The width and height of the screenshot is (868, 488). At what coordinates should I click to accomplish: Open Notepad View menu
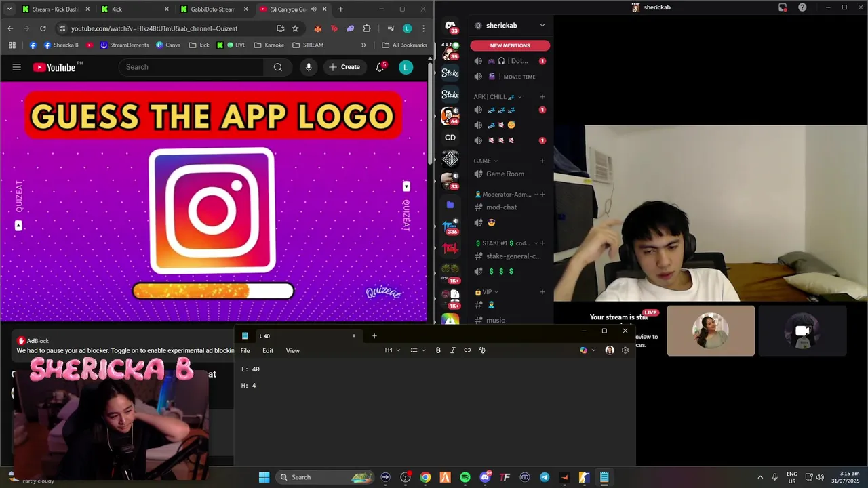point(292,350)
